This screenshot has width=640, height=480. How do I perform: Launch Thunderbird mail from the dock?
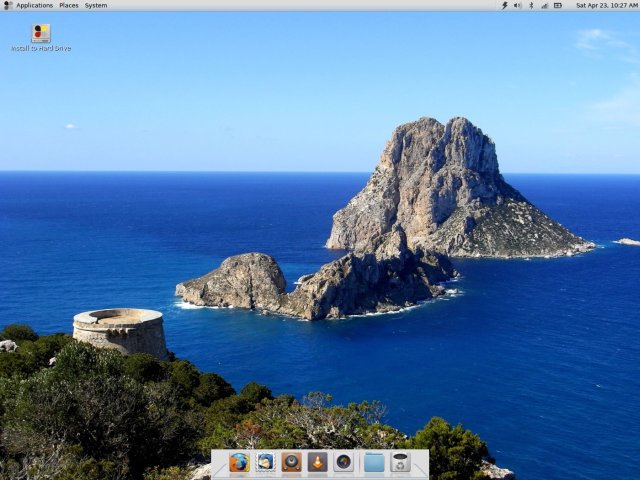coord(265,462)
